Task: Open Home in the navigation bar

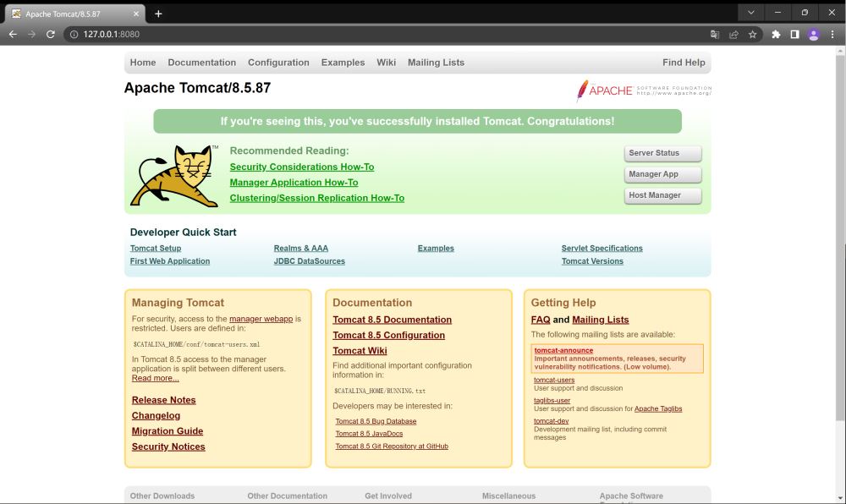Action: click(143, 63)
